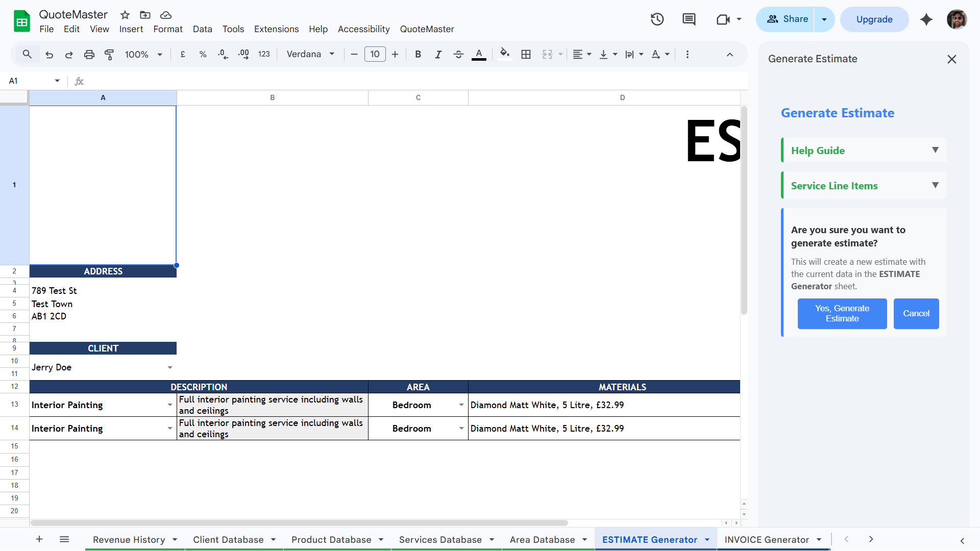Switch to the Services Database tab
The width and height of the screenshot is (980, 551).
click(440, 539)
